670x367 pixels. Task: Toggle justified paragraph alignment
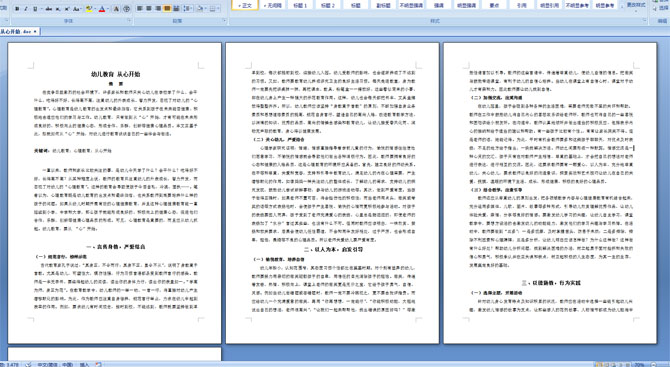tap(167, 9)
